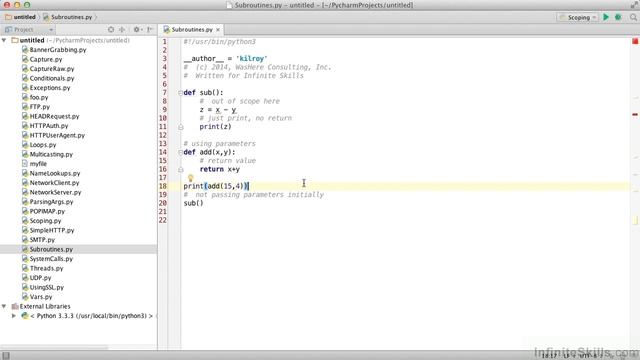Click the red error indicator atop the scrollbar

(x=635, y=41)
